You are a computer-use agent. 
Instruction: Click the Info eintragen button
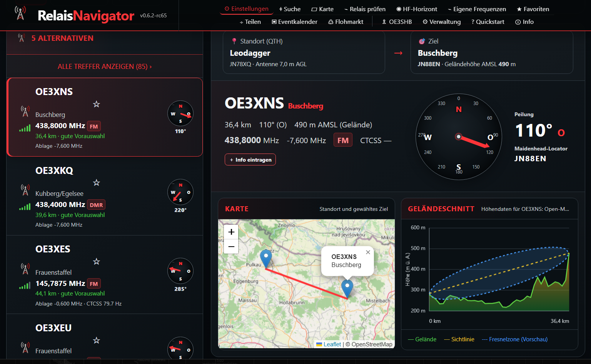coord(250,160)
